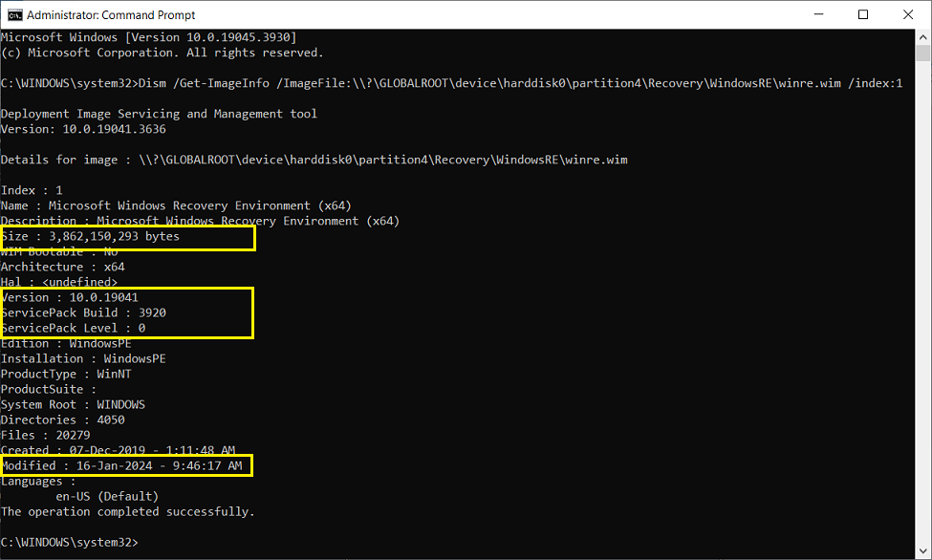Click the 'Administrator: Command Prompt' title text
The width and height of the screenshot is (932, 560).
tap(111, 15)
